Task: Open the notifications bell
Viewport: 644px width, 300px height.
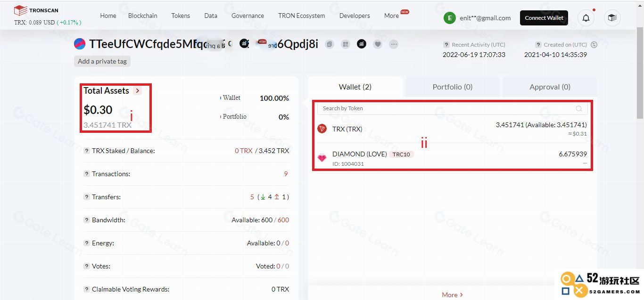Action: (586, 18)
